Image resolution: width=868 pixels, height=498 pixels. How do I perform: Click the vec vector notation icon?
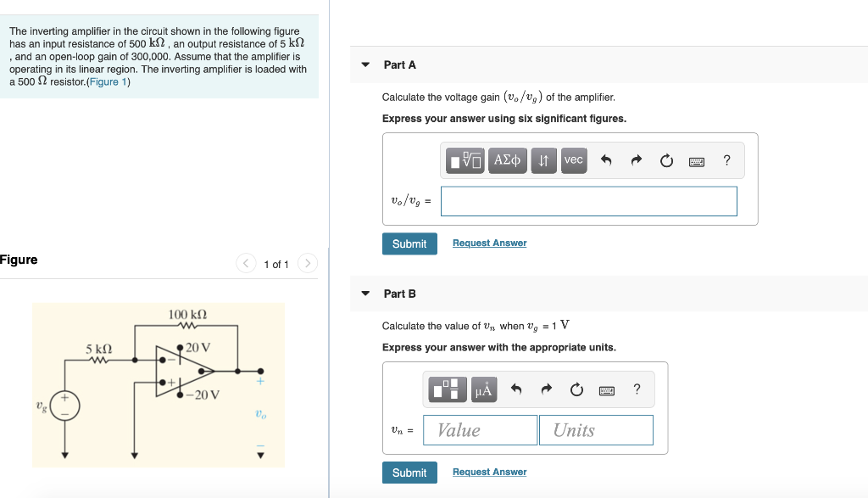(573, 160)
